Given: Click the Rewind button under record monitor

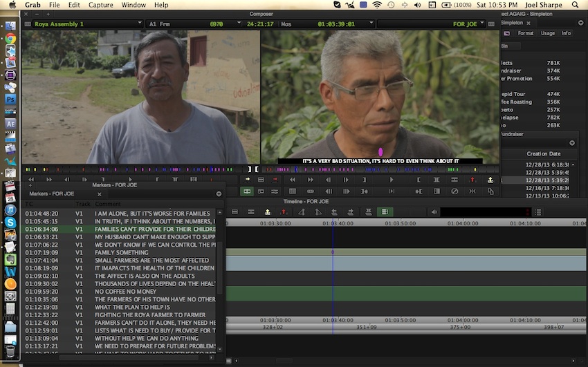Looking at the screenshot, I should 293,180.
